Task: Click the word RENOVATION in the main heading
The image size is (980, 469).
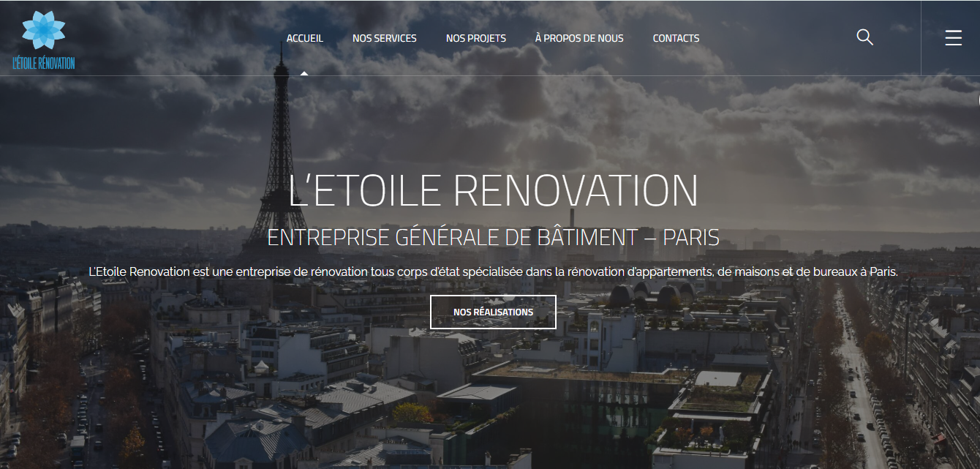Action: 576,191
